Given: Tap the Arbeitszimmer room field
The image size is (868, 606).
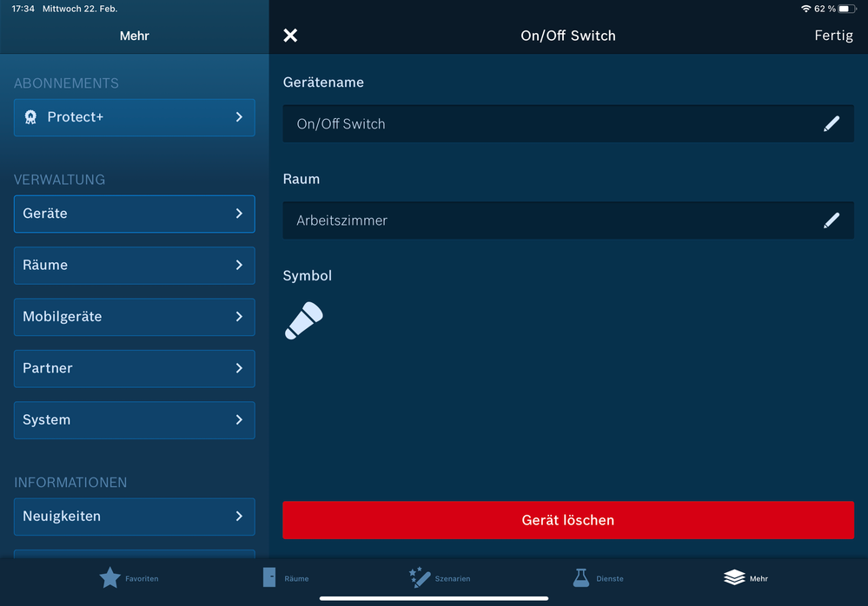Looking at the screenshot, I should 547,221.
